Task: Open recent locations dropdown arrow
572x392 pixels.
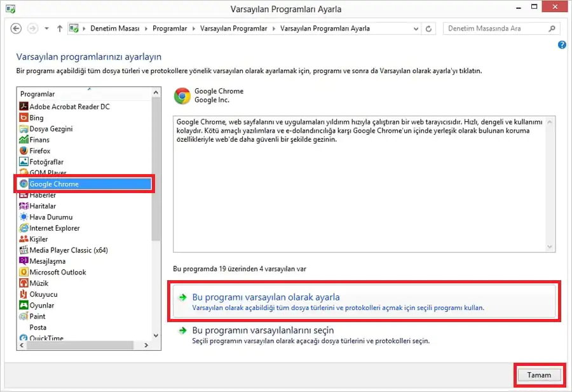Action: [46, 29]
